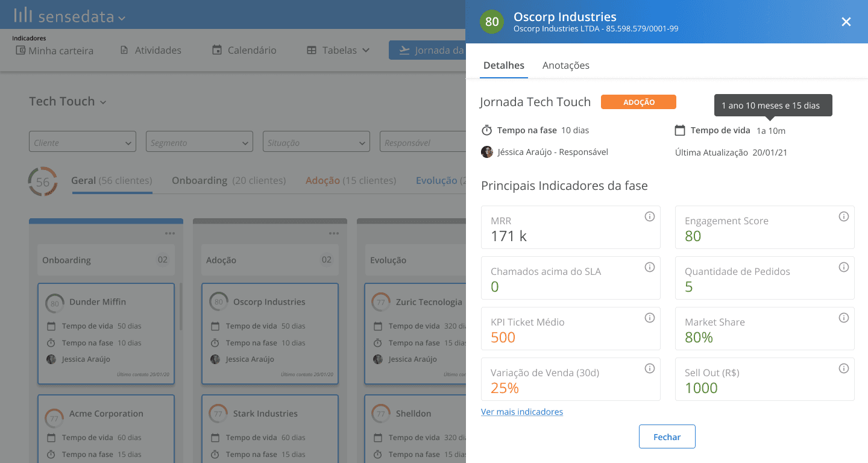Click the Zuric Tecnologia card title

point(429,301)
